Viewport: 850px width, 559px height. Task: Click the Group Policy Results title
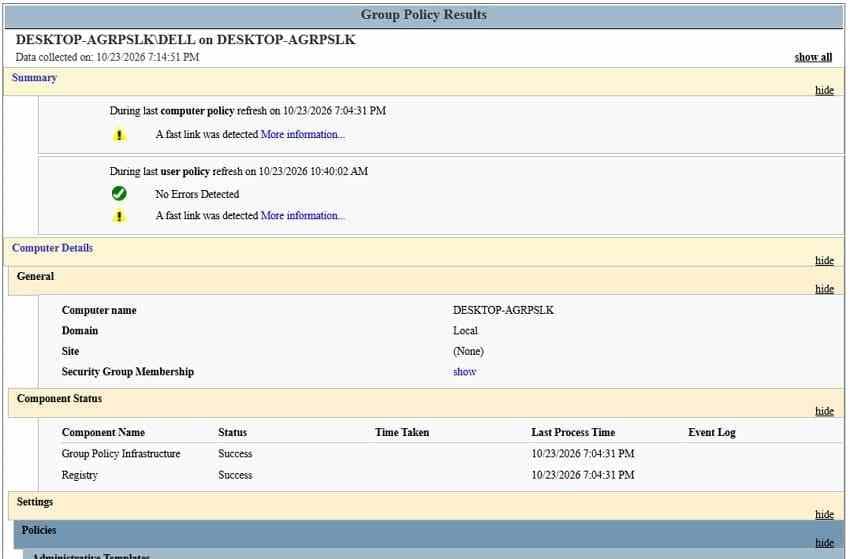tap(423, 15)
